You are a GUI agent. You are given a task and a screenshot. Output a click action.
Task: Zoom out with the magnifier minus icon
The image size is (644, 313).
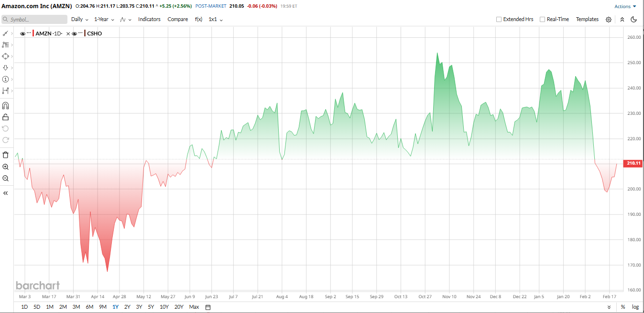(6, 179)
